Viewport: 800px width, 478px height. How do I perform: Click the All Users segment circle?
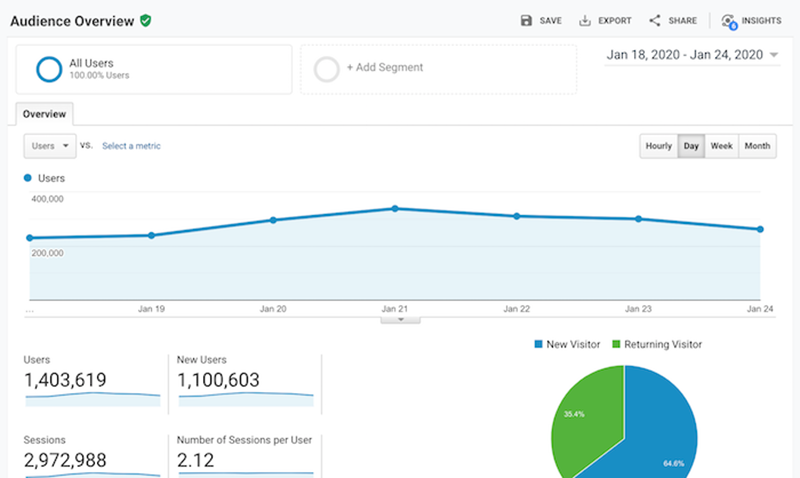click(49, 69)
